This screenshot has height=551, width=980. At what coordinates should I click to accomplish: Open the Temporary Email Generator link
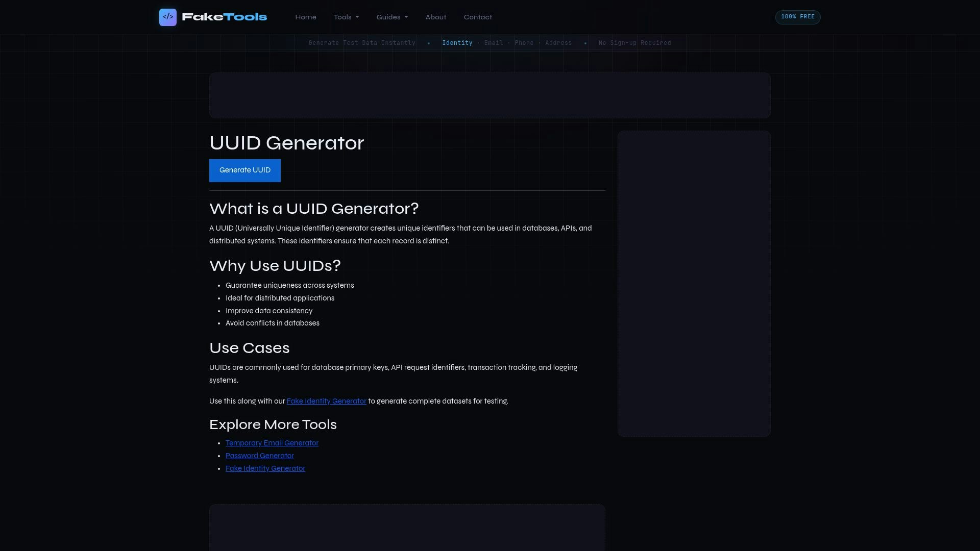(x=272, y=443)
